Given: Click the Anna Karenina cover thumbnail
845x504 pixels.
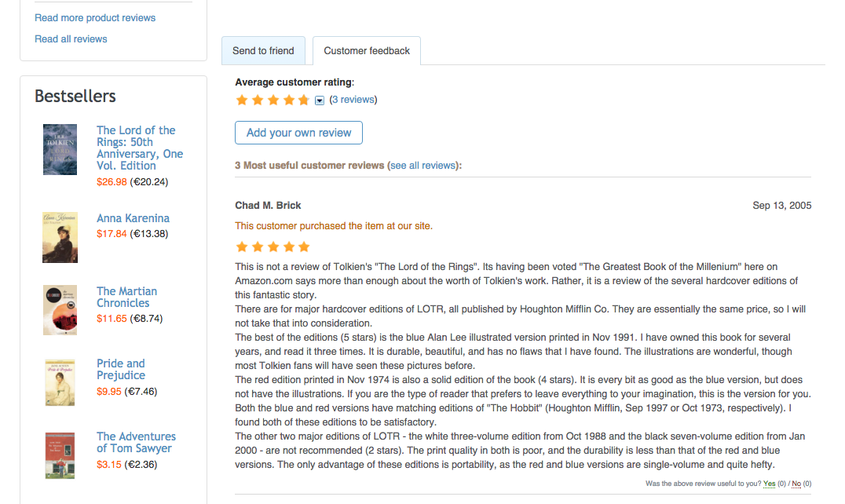Looking at the screenshot, I should 60,237.
